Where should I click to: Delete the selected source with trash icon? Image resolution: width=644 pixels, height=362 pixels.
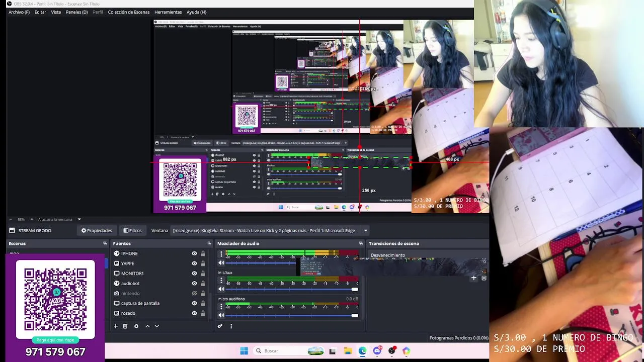click(125, 326)
